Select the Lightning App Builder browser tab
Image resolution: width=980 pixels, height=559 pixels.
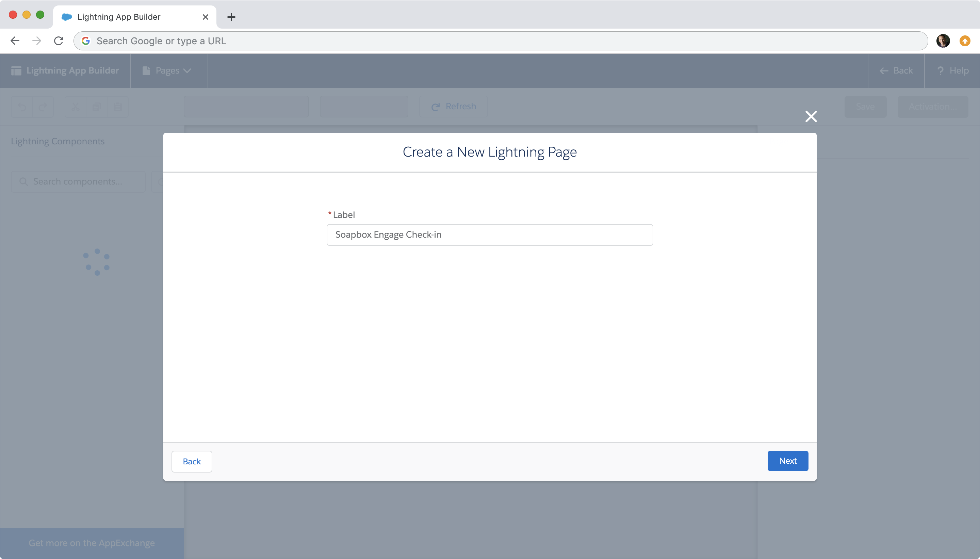(x=135, y=17)
